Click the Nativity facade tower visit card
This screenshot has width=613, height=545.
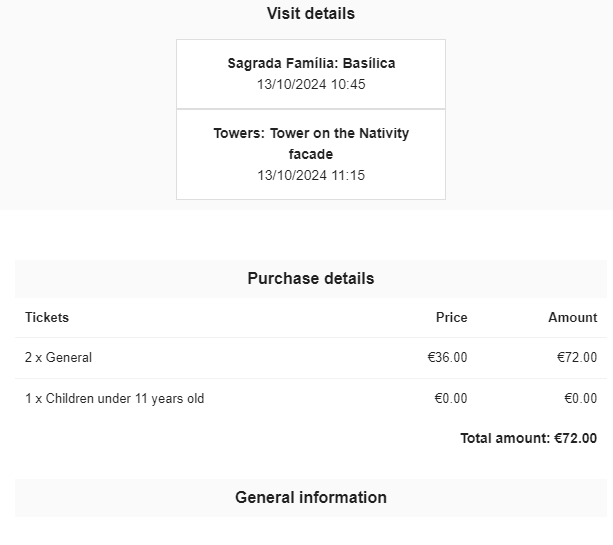[x=311, y=154]
